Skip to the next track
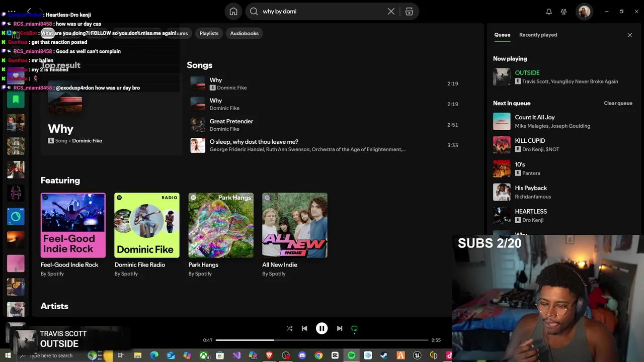644x362 pixels. (x=339, y=328)
